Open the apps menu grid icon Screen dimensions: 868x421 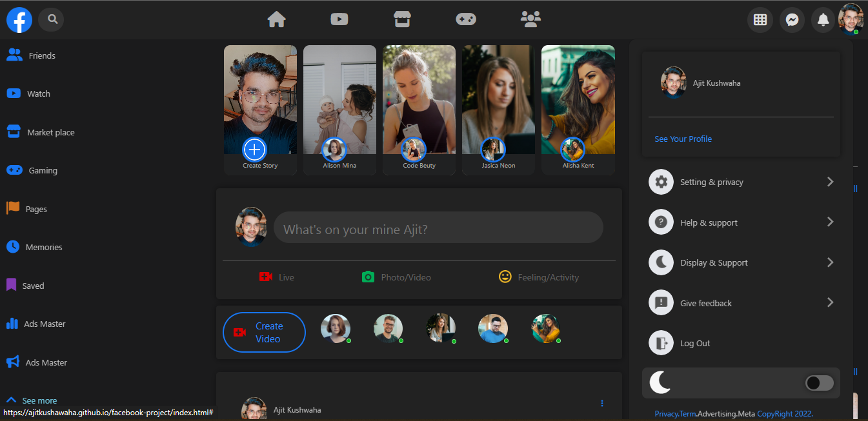[x=760, y=19]
